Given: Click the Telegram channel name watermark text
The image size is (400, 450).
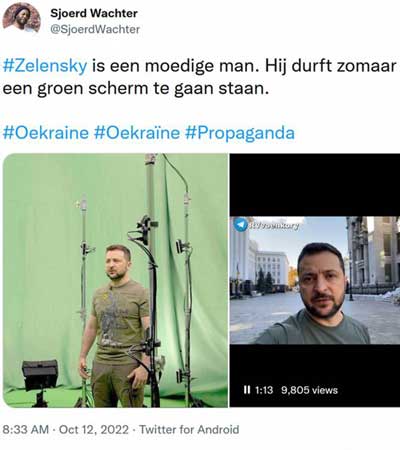Looking at the screenshot, I should (273, 226).
